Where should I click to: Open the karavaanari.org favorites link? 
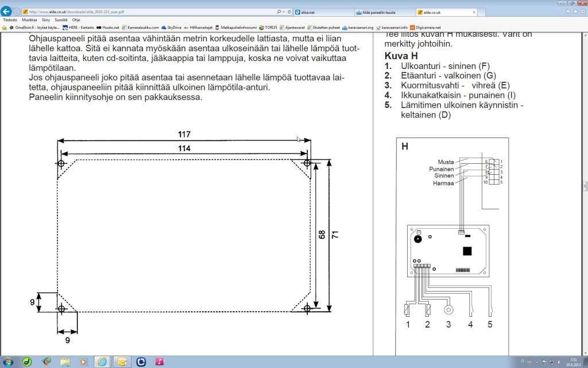[x=360, y=27]
